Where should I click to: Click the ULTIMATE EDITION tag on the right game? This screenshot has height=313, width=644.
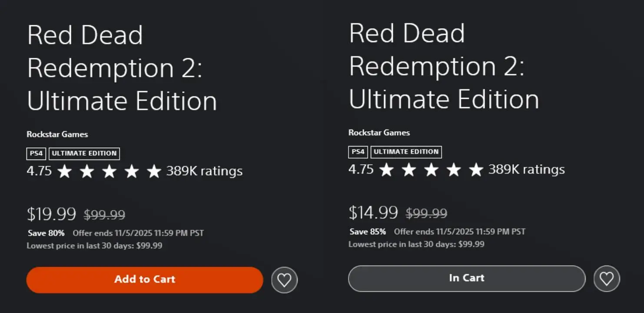pos(406,152)
